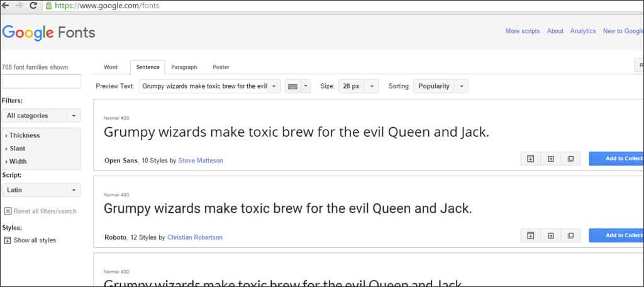
Task: Expand the Thickness filter
Action: tap(23, 135)
